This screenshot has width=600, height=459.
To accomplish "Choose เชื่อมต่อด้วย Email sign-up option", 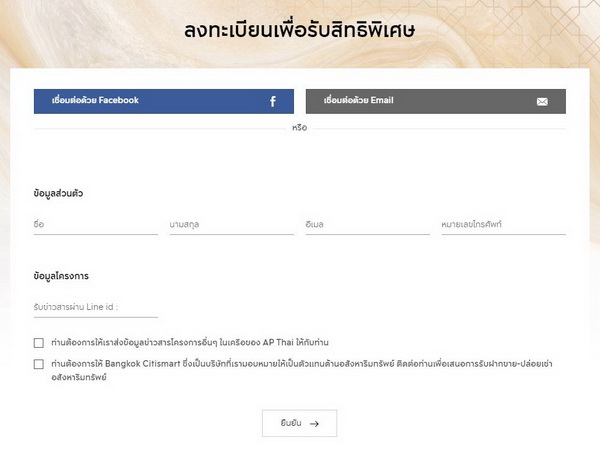I will pyautogui.click(x=435, y=101).
